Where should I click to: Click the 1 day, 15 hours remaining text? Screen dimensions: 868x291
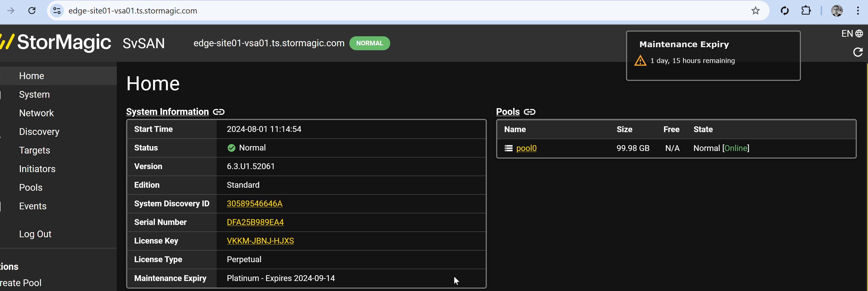pyautogui.click(x=693, y=61)
